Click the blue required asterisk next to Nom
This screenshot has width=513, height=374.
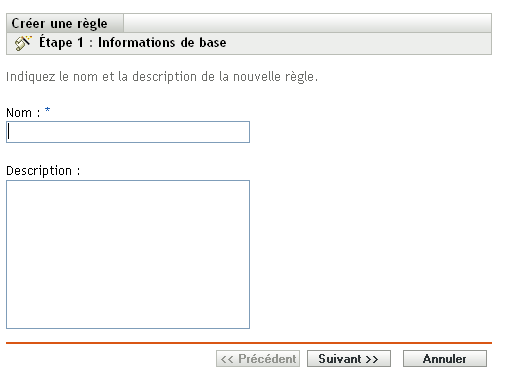click(x=47, y=110)
